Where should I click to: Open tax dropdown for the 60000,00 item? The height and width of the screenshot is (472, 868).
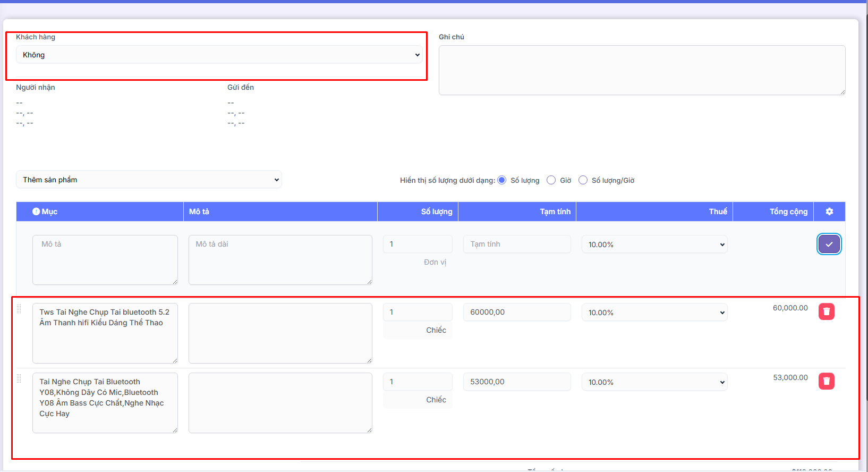pos(654,313)
